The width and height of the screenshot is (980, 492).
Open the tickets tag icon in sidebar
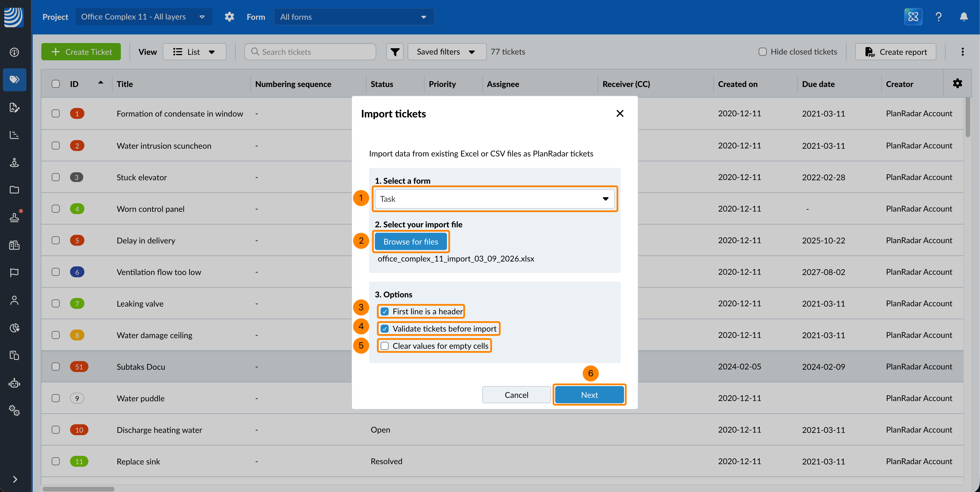click(14, 80)
